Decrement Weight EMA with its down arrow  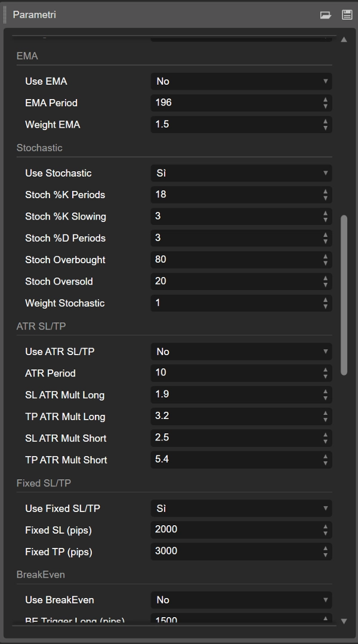[326, 127]
